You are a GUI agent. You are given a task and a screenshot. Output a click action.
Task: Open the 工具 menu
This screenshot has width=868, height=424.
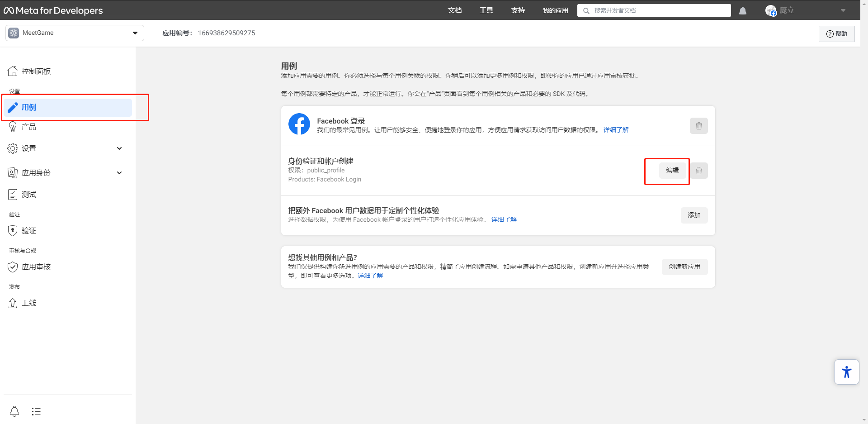click(486, 10)
